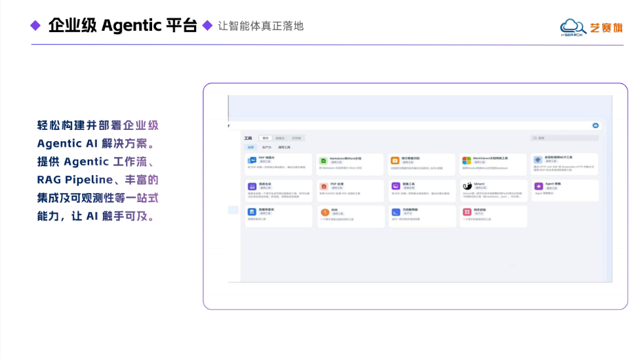Click the orange 时间 clock icon
The height and width of the screenshot is (359, 644).
click(325, 212)
